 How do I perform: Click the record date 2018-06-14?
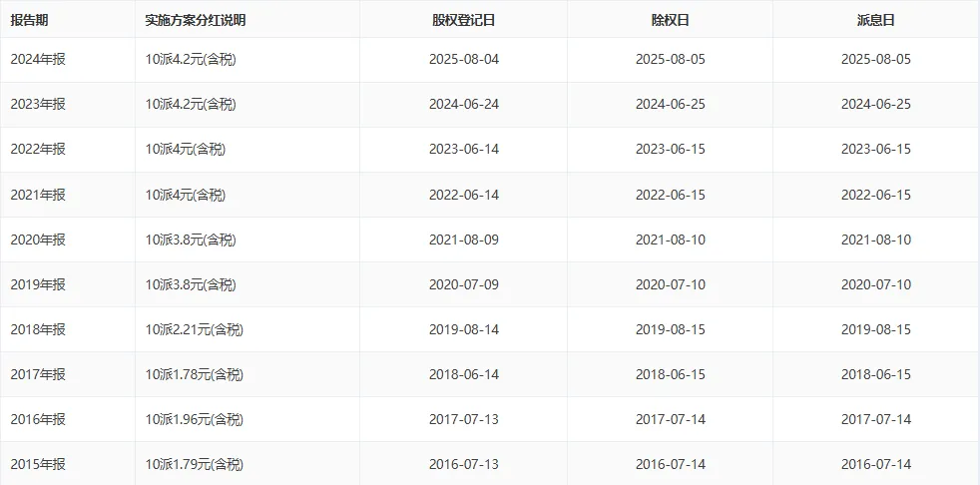463,374
